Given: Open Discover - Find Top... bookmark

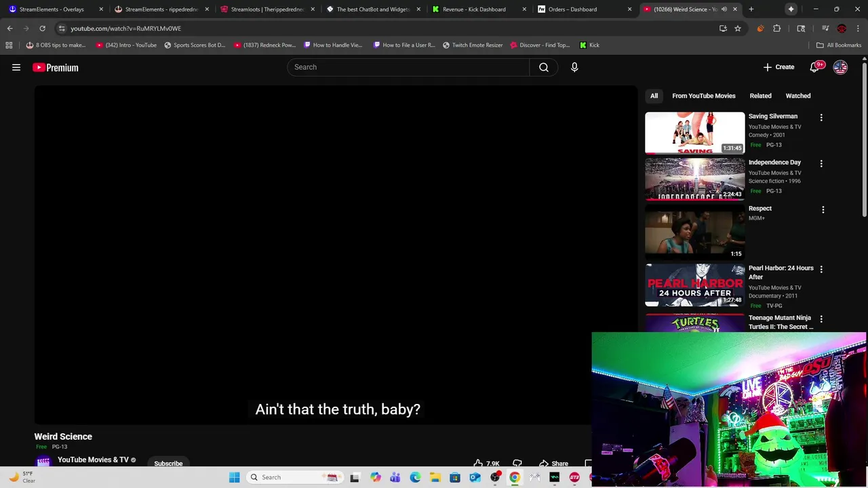Looking at the screenshot, I should (x=540, y=45).
